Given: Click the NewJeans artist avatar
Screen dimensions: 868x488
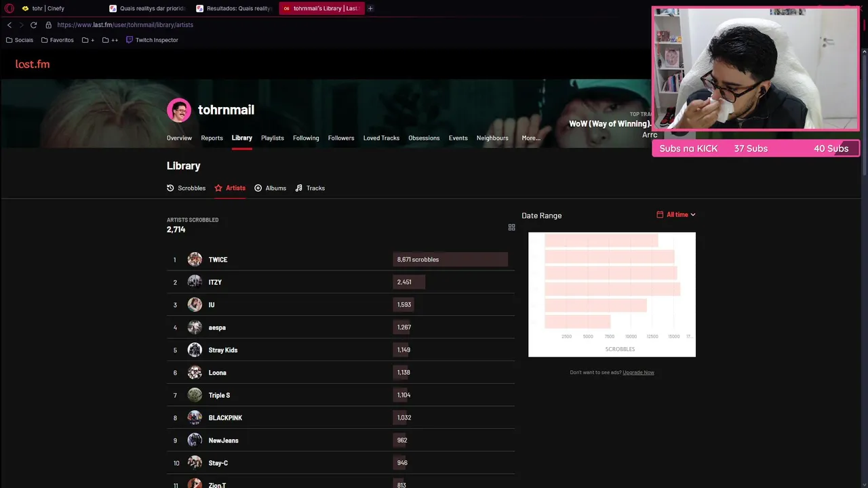Looking at the screenshot, I should (x=195, y=441).
